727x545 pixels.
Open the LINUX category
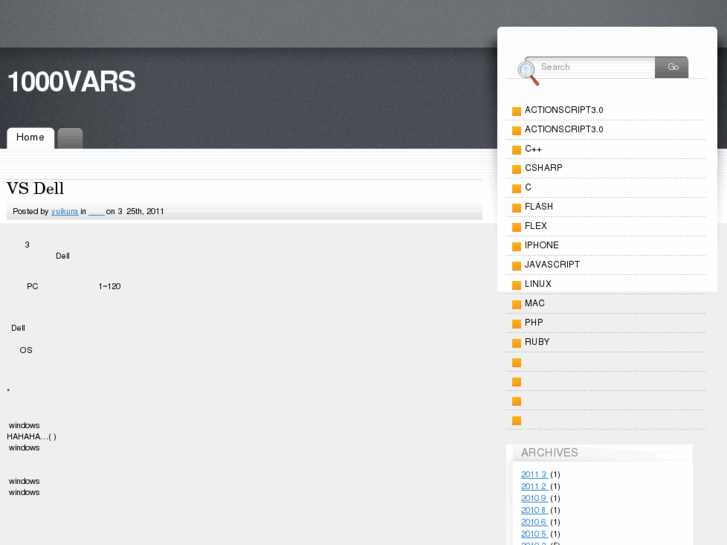(x=538, y=284)
